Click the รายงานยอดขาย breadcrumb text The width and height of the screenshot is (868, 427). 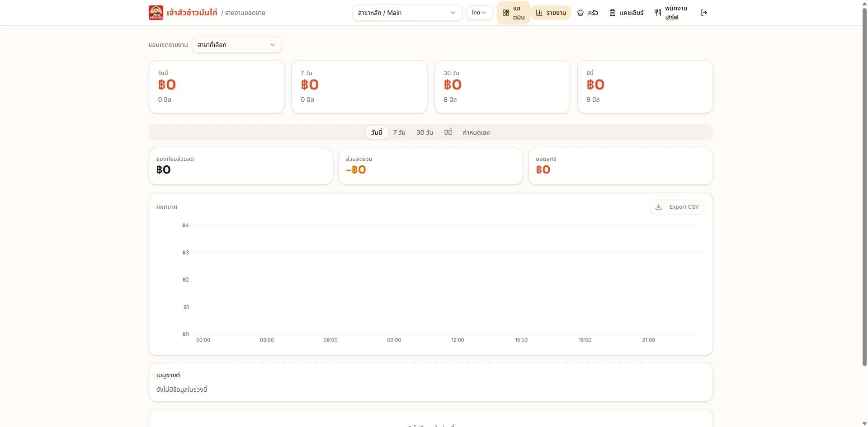click(245, 13)
